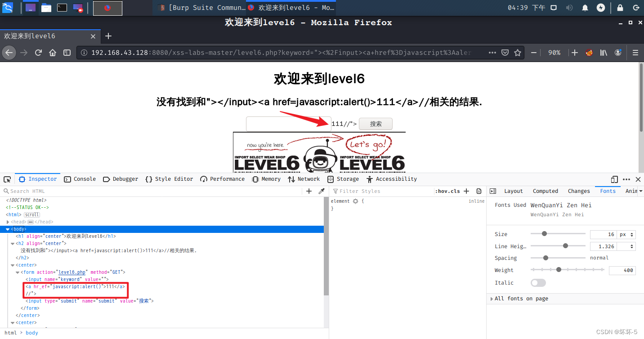Collapse the body element node
The image size is (644, 339).
pos(8,229)
